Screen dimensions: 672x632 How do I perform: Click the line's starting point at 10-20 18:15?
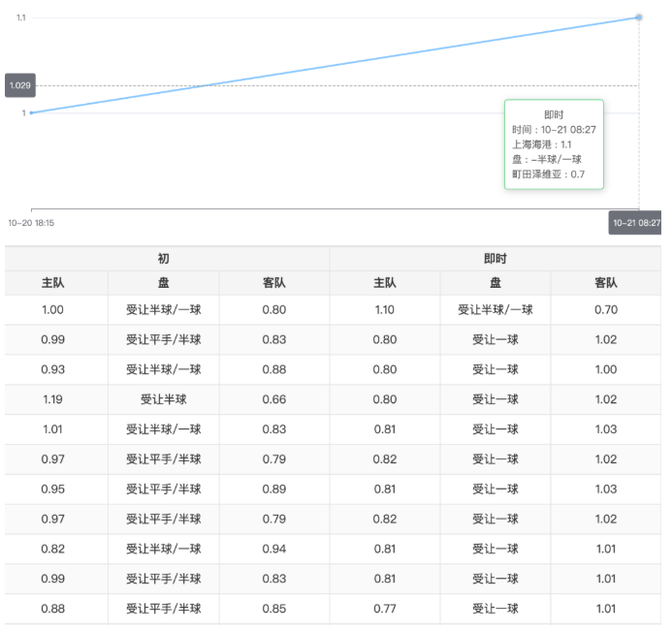coord(31,112)
